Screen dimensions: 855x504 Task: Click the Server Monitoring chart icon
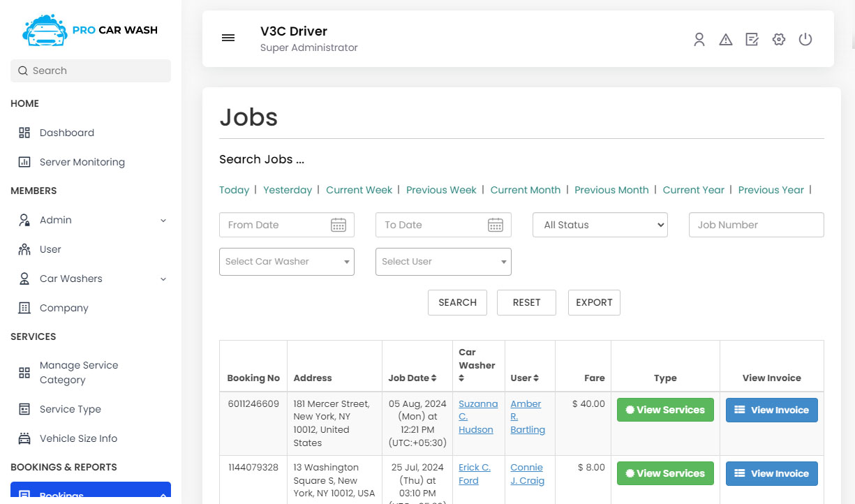[24, 162]
